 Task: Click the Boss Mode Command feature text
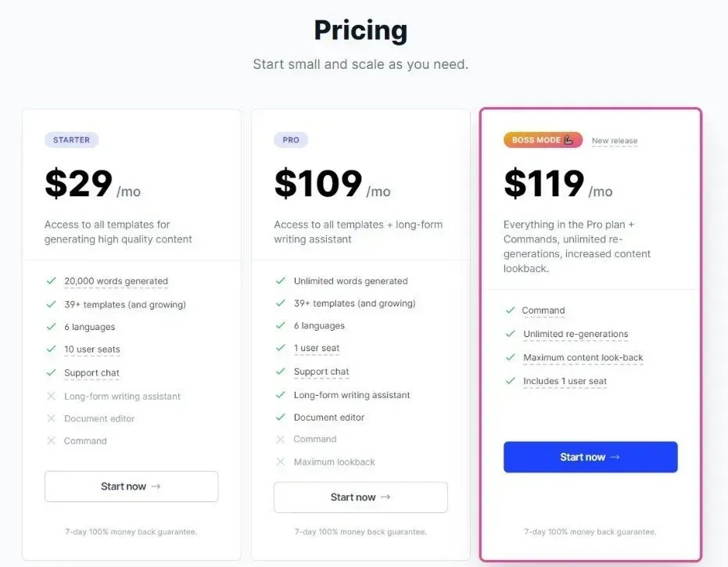(x=543, y=310)
